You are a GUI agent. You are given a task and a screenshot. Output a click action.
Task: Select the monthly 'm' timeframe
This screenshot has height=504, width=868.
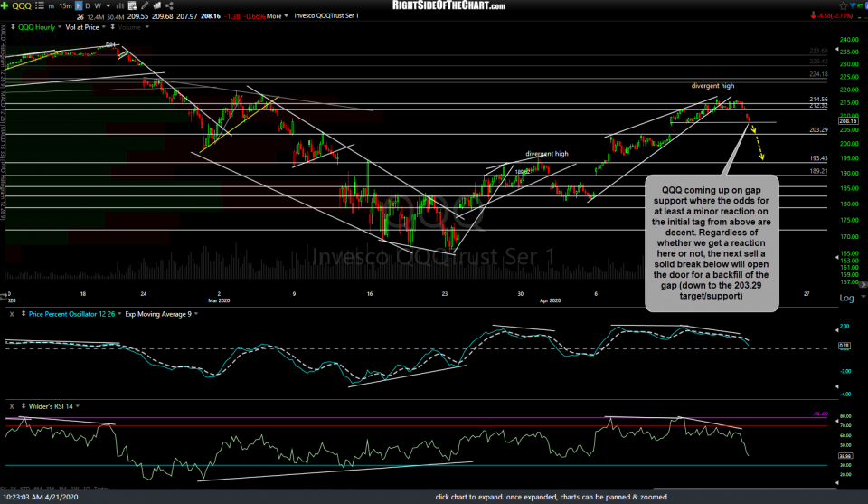(52, 6)
